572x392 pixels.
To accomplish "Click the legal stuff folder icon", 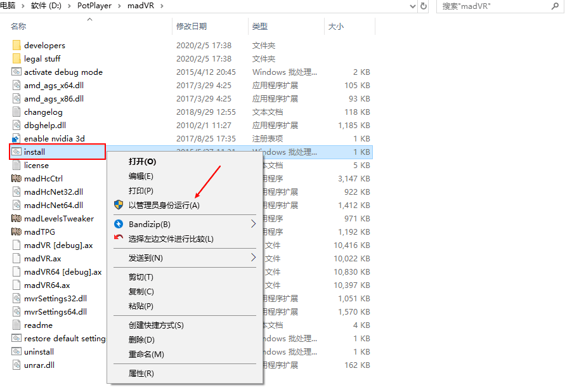I will click(16, 59).
